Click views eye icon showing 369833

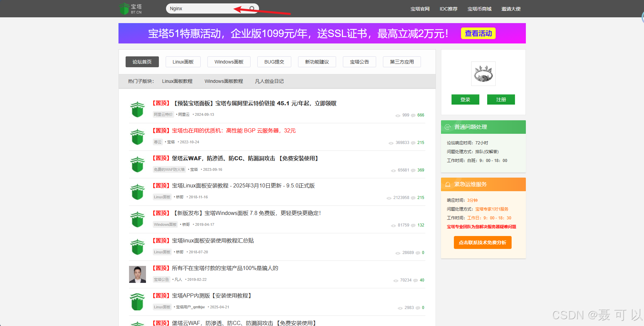point(391,143)
